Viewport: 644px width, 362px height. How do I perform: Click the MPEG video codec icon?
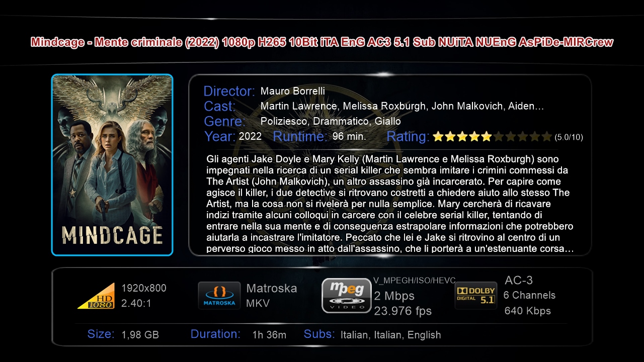coord(346,296)
